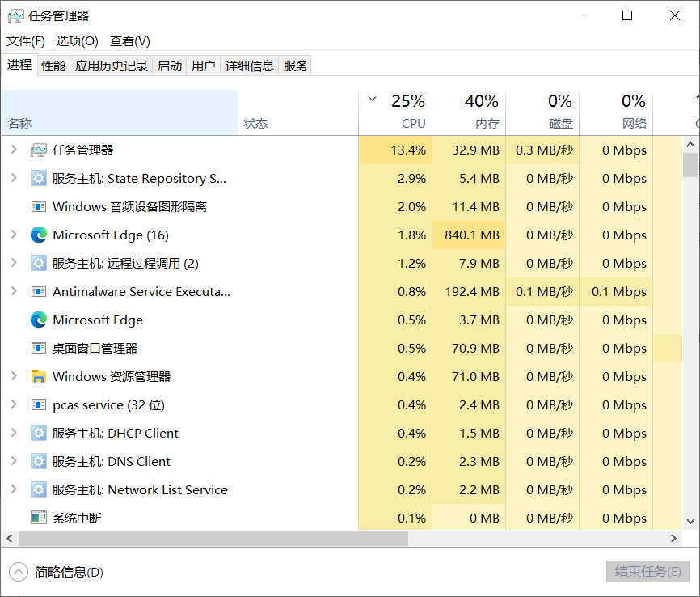Image resolution: width=700 pixels, height=597 pixels.
Task: Switch to the 性能 tab
Action: tap(53, 66)
